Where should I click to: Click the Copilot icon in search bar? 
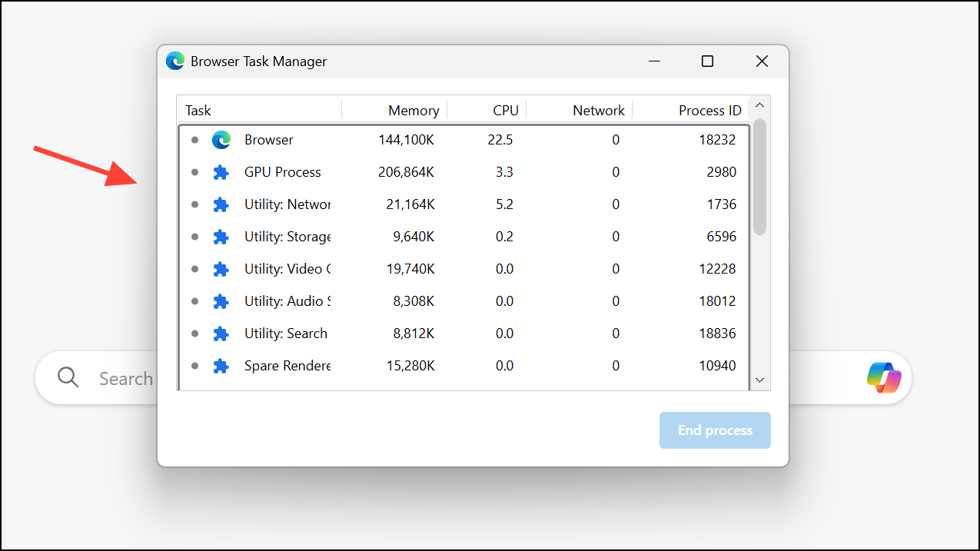click(x=884, y=377)
